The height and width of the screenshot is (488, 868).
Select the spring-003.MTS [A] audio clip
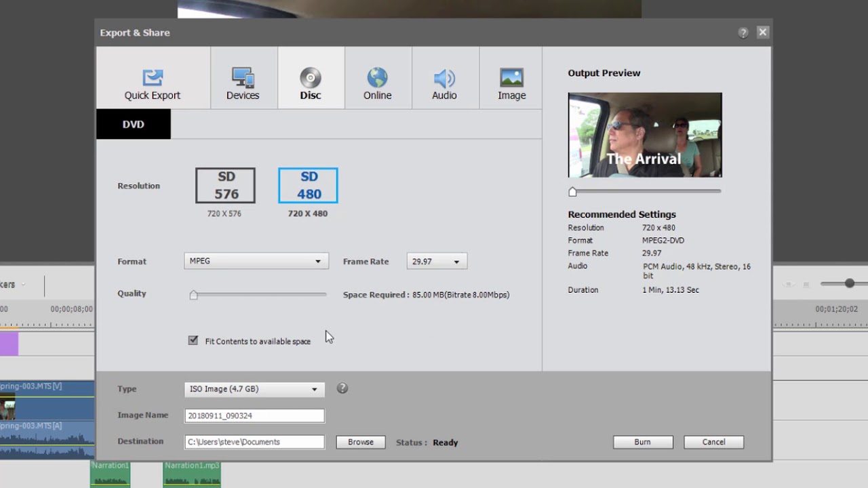47,439
